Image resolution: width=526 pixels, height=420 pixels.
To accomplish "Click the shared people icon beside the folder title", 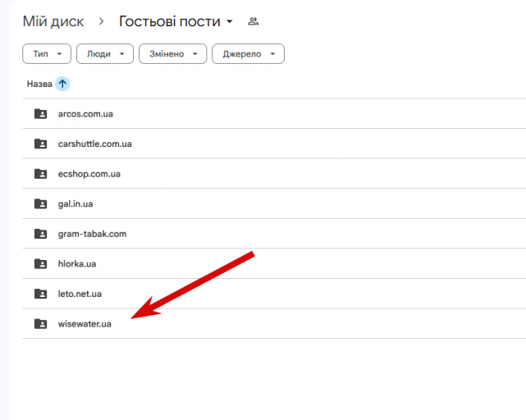I will pos(254,22).
